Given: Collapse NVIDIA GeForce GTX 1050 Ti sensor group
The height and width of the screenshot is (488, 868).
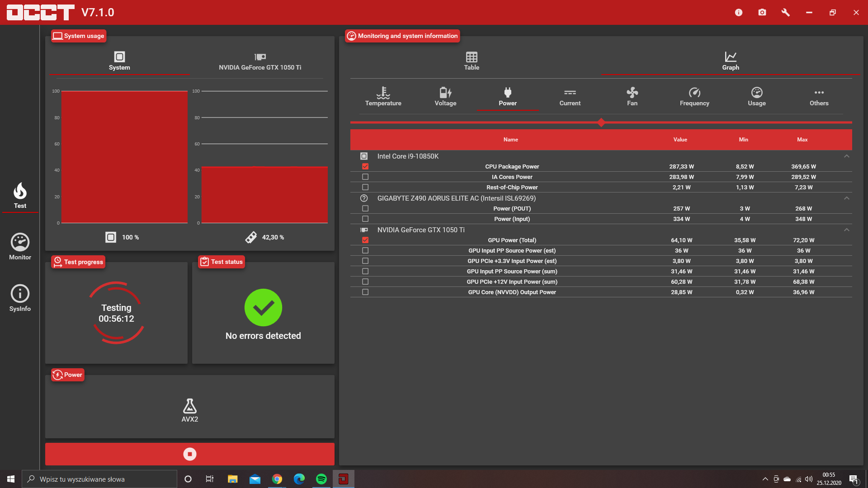Looking at the screenshot, I should coord(846,230).
